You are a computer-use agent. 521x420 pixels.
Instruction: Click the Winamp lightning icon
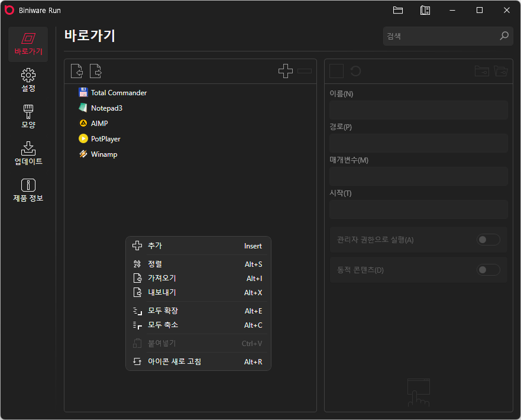click(x=83, y=154)
